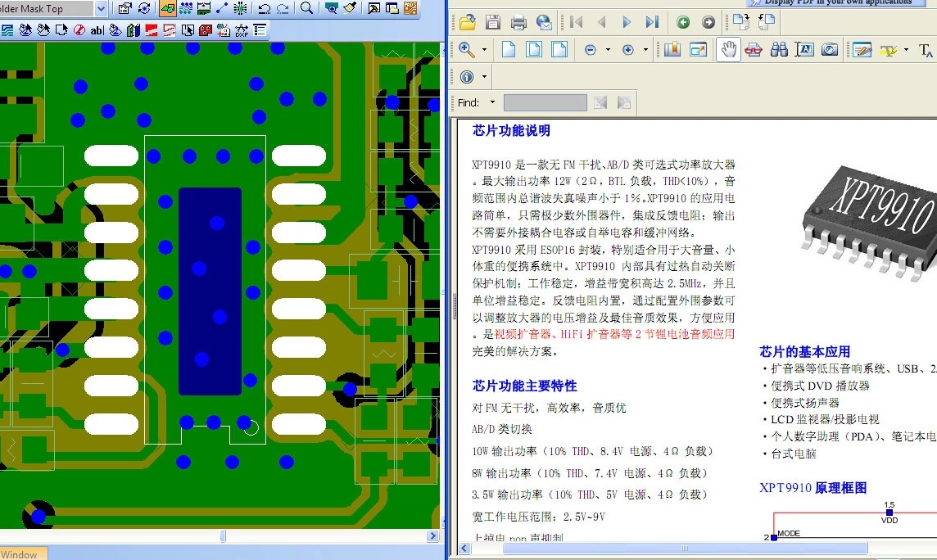Open the BGA toolbar icon
This screenshot has width=937, height=560.
(x=240, y=8)
